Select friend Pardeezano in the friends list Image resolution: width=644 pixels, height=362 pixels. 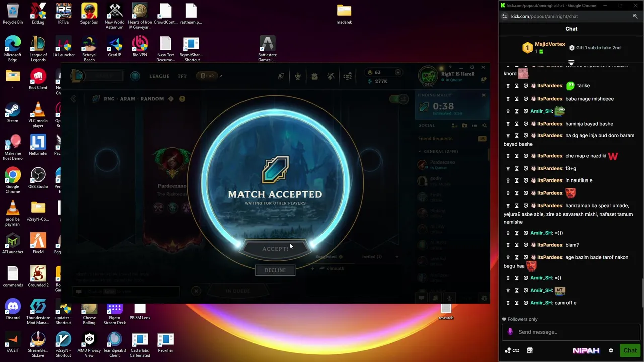[x=451, y=164]
